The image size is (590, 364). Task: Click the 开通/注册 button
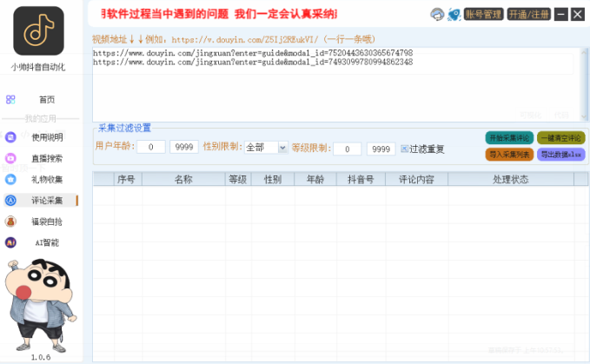[528, 14]
